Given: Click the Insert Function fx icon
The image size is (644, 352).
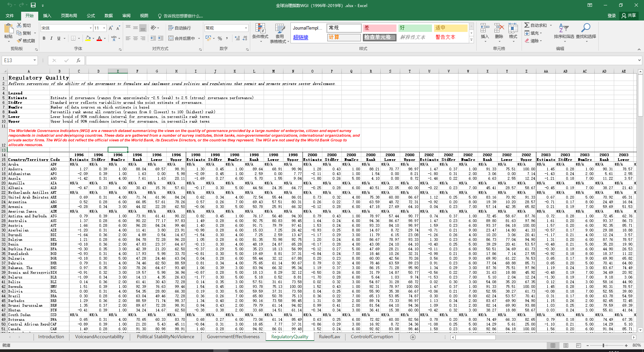Looking at the screenshot, I should pos(78,60).
